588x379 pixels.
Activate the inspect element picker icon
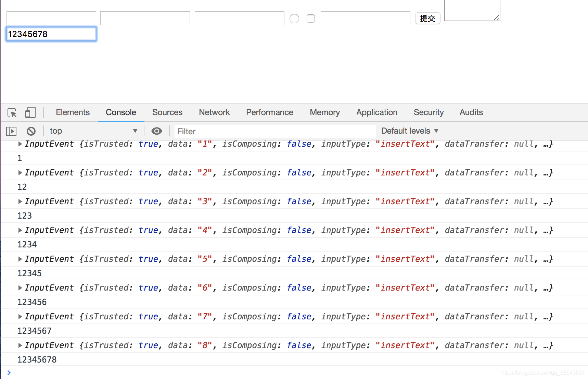tap(12, 113)
